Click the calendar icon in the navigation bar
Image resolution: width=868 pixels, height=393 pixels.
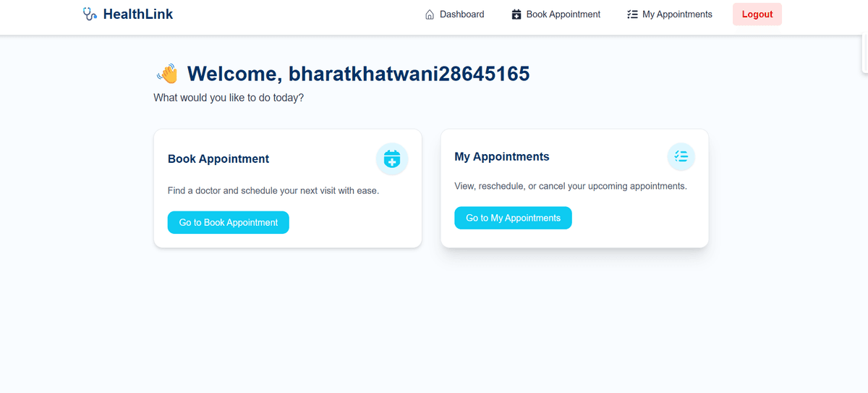pos(516,14)
